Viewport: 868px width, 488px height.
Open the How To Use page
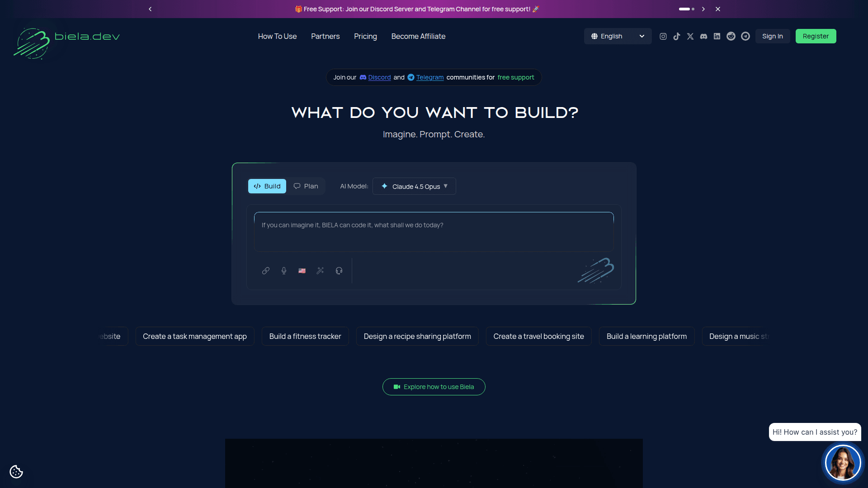(277, 36)
